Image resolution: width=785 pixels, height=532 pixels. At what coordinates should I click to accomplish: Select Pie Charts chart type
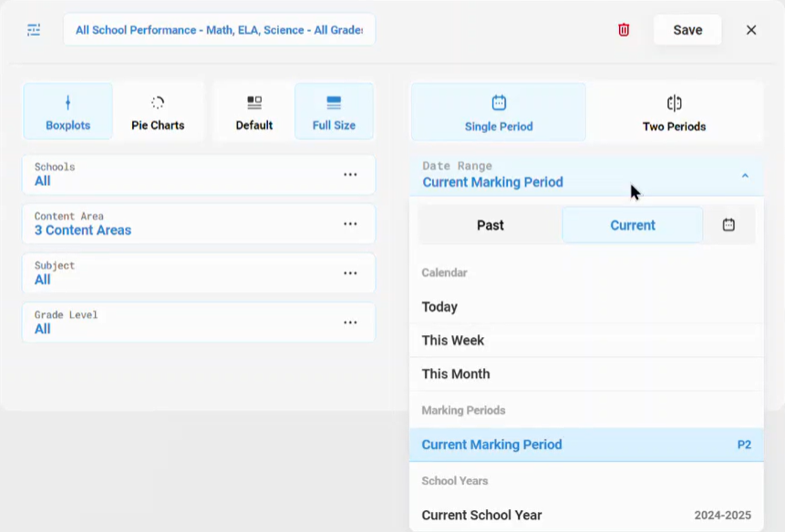coord(158,111)
